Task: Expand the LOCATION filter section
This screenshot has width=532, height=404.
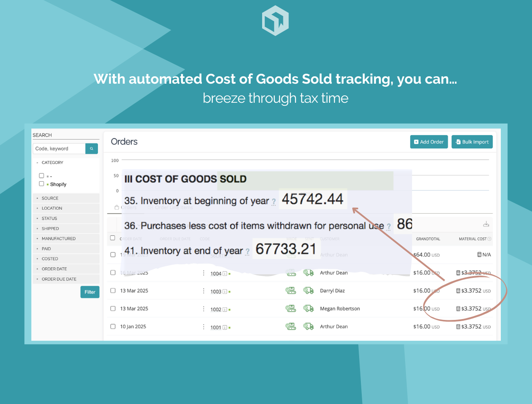Action: (66, 208)
